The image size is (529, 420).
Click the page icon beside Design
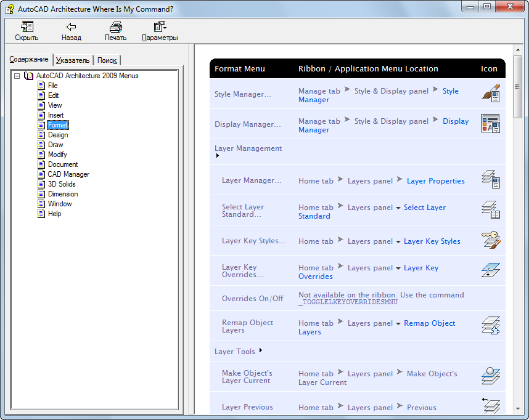tap(41, 135)
